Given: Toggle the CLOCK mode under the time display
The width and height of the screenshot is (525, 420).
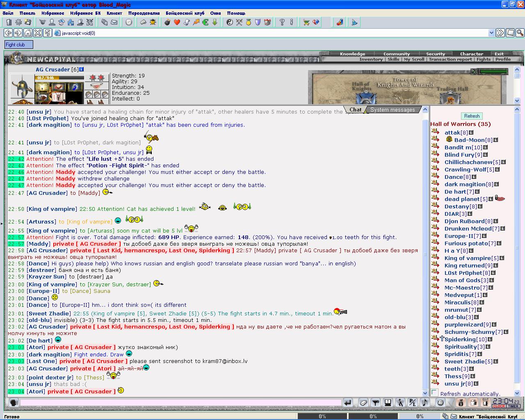Looking at the screenshot, I should click(499, 406).
